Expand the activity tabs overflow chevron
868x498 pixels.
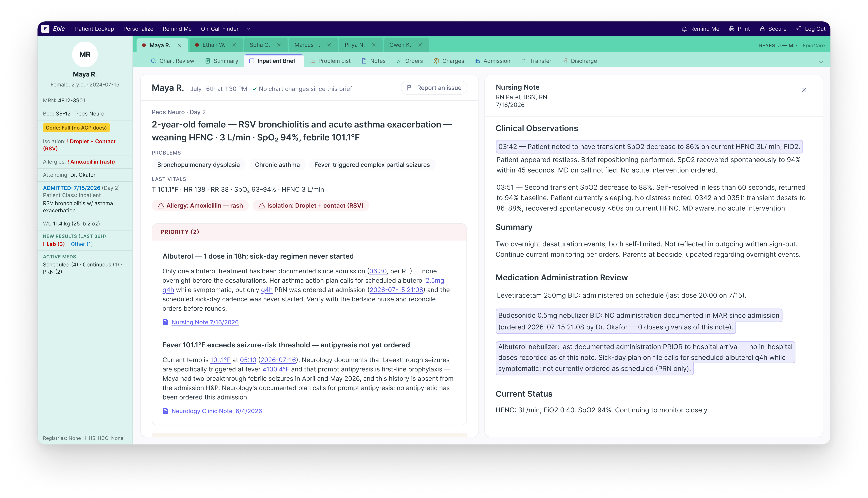820,62
